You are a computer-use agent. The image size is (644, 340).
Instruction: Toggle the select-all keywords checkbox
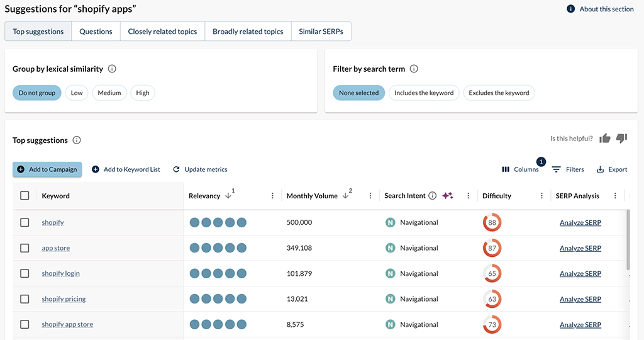(25, 196)
